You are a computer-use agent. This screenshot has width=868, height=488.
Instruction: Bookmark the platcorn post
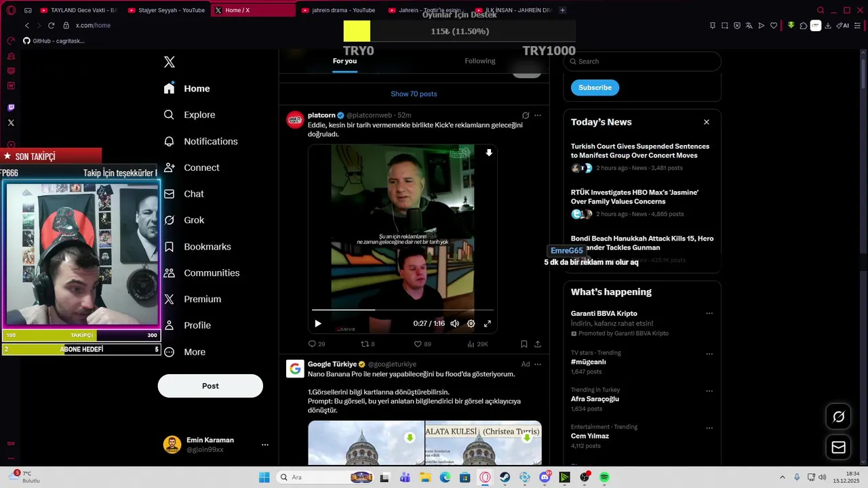pyautogui.click(x=524, y=344)
